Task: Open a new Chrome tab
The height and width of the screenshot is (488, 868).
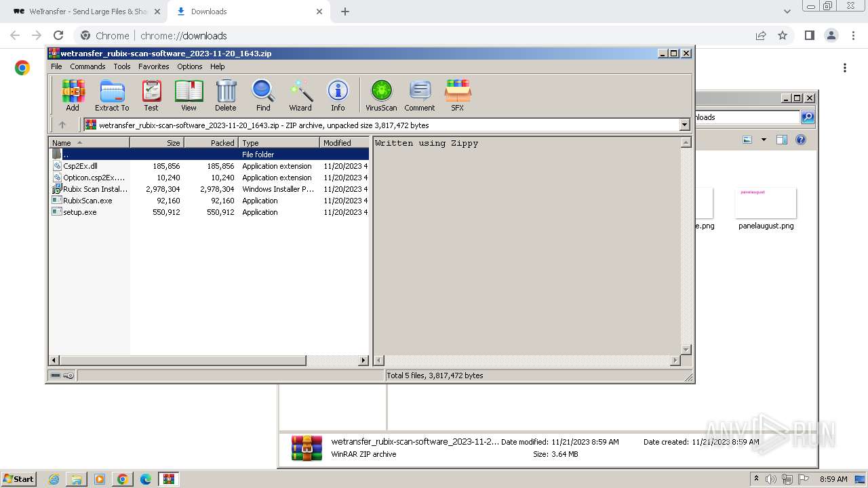Action: click(345, 12)
